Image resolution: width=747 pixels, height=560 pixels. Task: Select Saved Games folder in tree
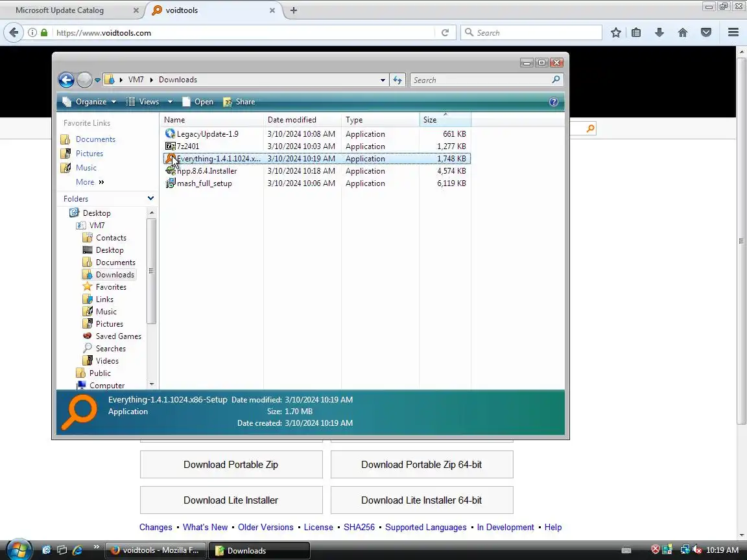[x=118, y=336]
